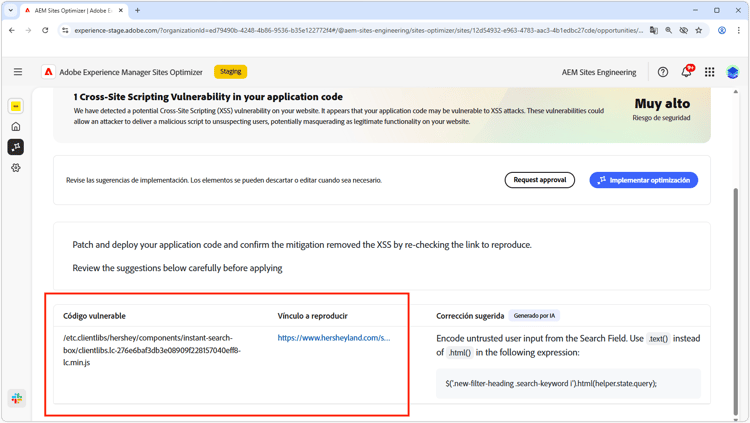The width and height of the screenshot is (750, 423).
Task: Bookmark this page with the star
Action: pyautogui.click(x=698, y=30)
